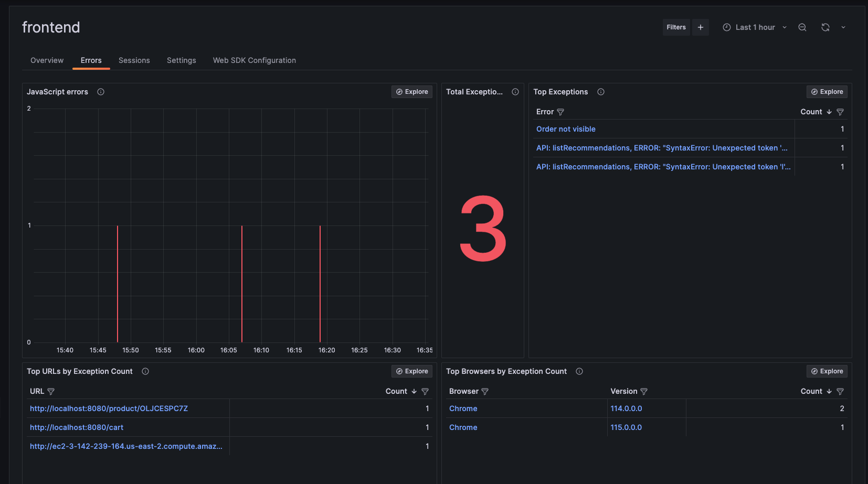This screenshot has width=868, height=484.
Task: Explore the Top Exceptions data
Action: coord(827,91)
